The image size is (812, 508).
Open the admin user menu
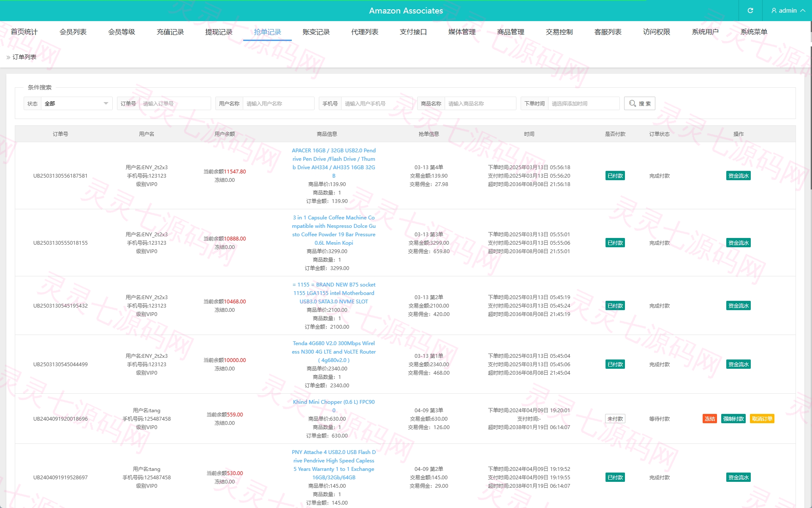pos(788,11)
